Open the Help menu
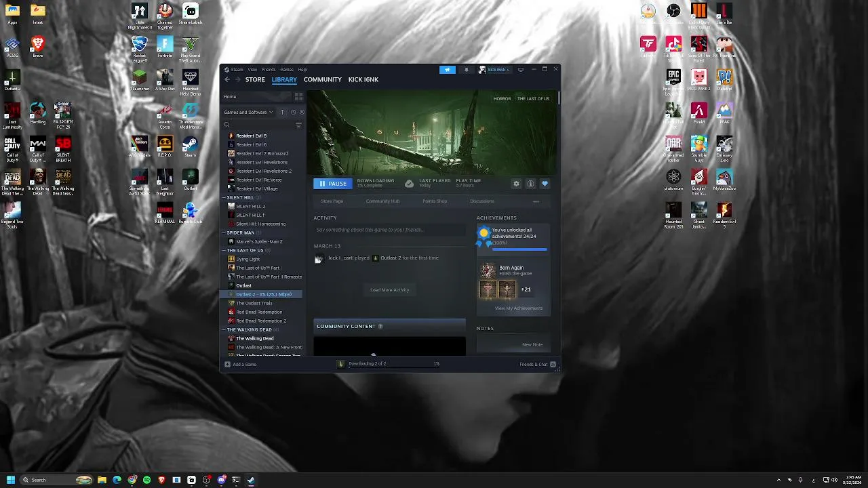This screenshot has width=868, height=488. 302,69
